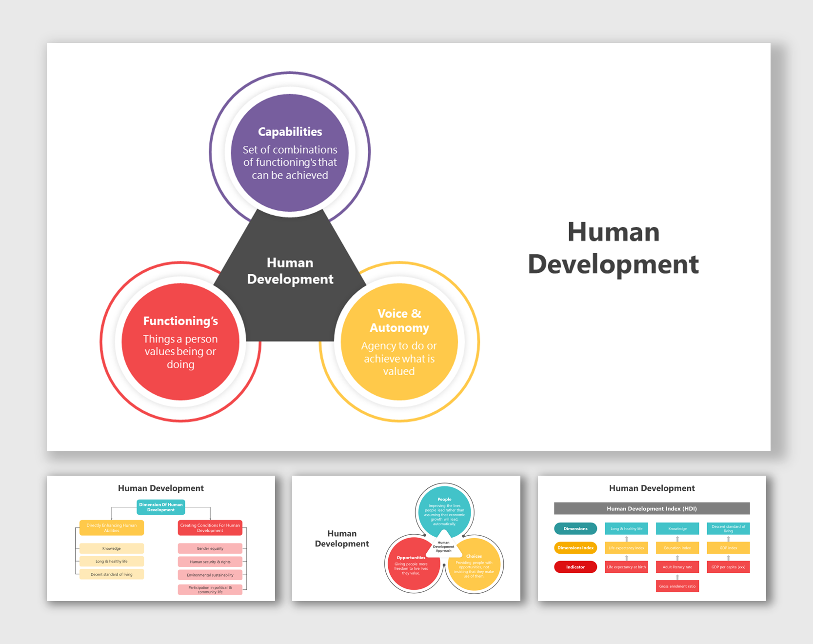
Task: Click the 'Education index' box
Action: [677, 548]
